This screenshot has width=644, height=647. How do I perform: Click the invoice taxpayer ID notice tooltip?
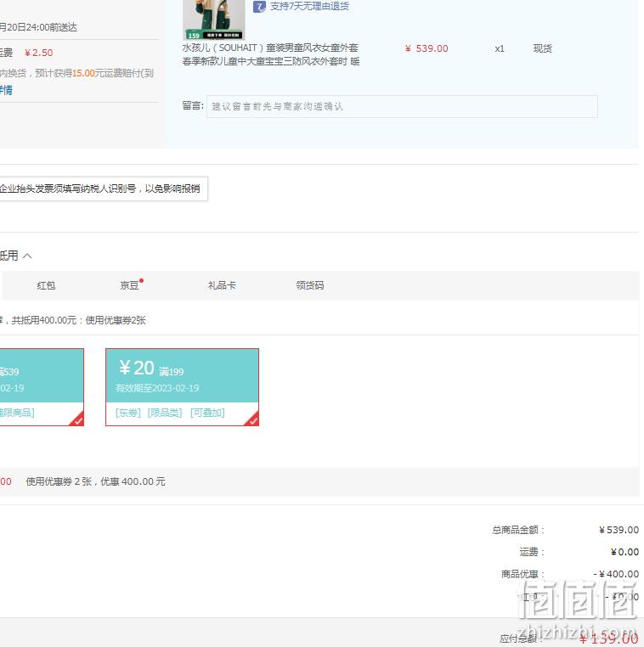(x=104, y=189)
